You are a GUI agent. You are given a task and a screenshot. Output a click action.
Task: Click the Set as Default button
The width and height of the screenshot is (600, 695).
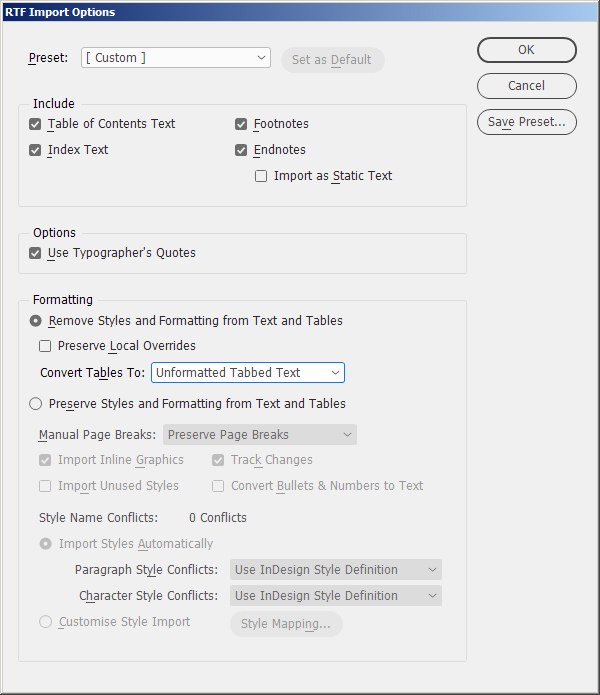[x=333, y=60]
